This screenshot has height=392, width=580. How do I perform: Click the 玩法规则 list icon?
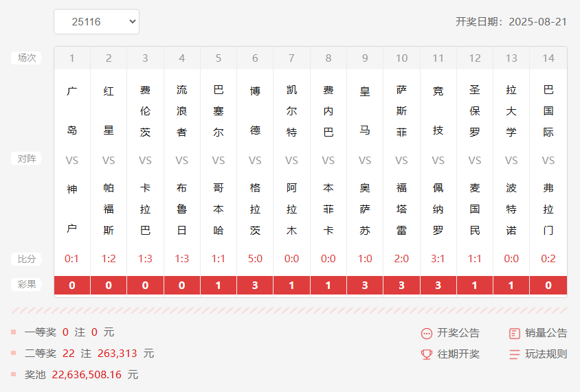coord(515,354)
